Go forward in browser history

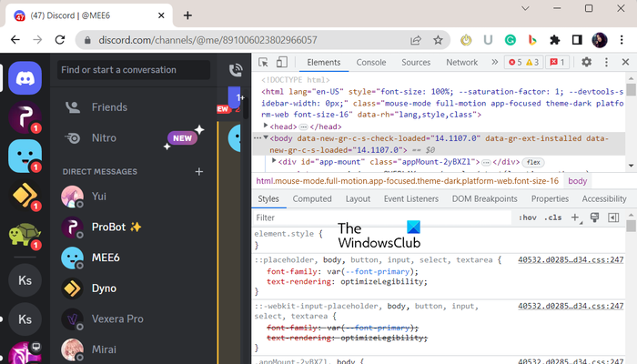point(37,40)
